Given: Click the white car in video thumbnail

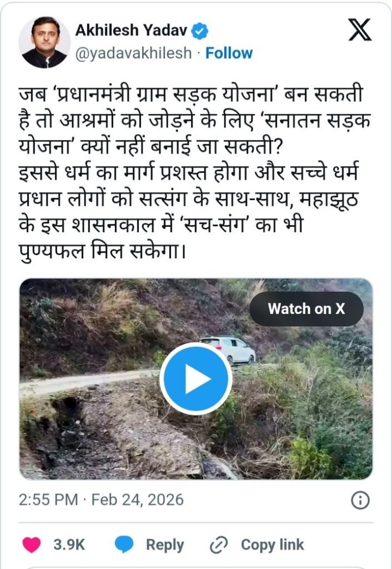Looking at the screenshot, I should tap(228, 349).
